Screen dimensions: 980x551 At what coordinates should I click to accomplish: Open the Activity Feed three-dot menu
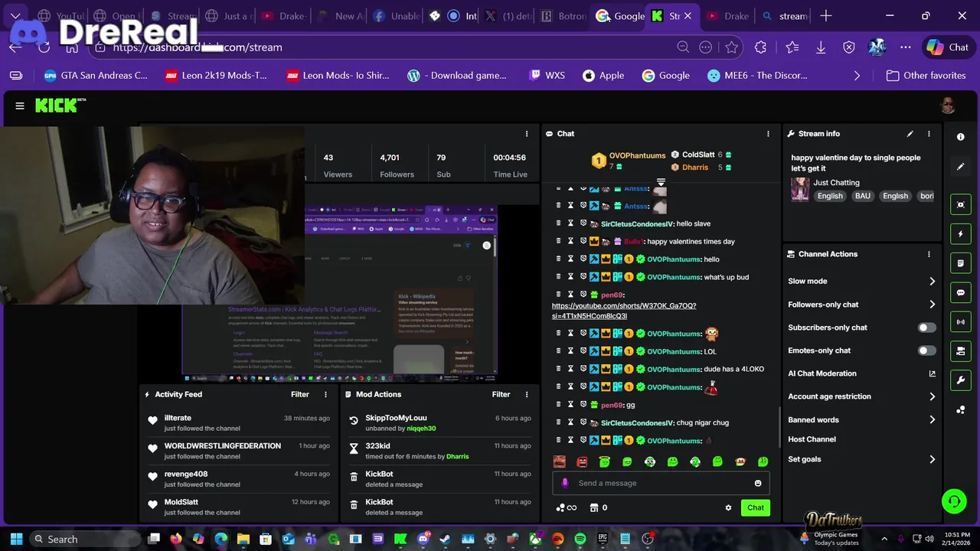[x=325, y=395]
